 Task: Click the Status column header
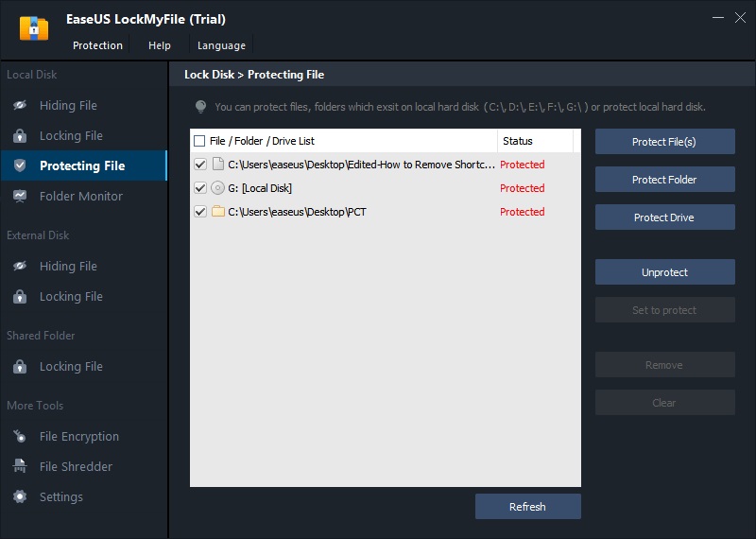pos(535,141)
